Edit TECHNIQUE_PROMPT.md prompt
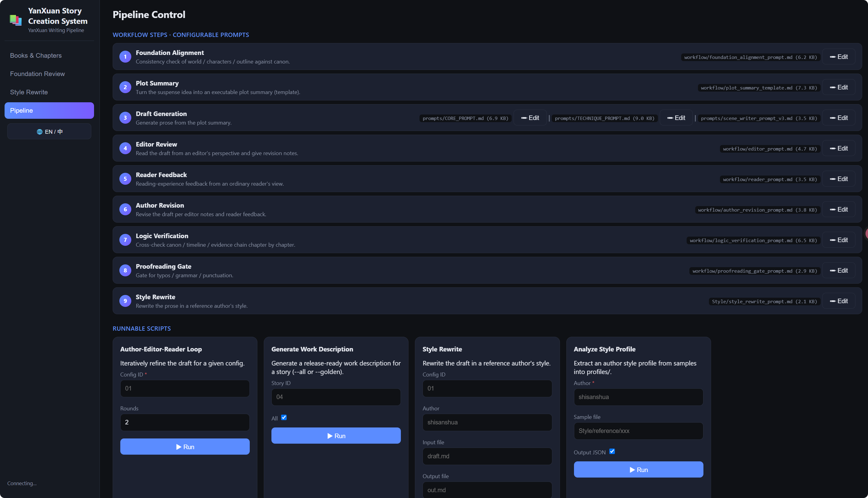Image resolution: width=868 pixels, height=498 pixels. [676, 118]
